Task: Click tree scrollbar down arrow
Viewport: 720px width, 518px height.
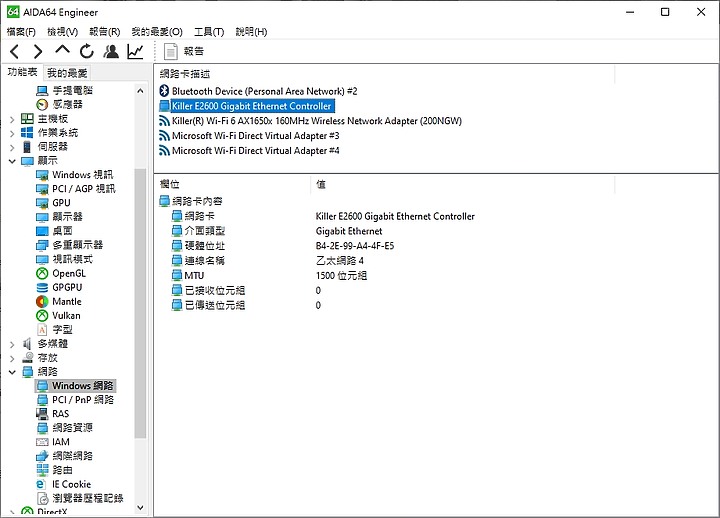Action: click(140, 507)
